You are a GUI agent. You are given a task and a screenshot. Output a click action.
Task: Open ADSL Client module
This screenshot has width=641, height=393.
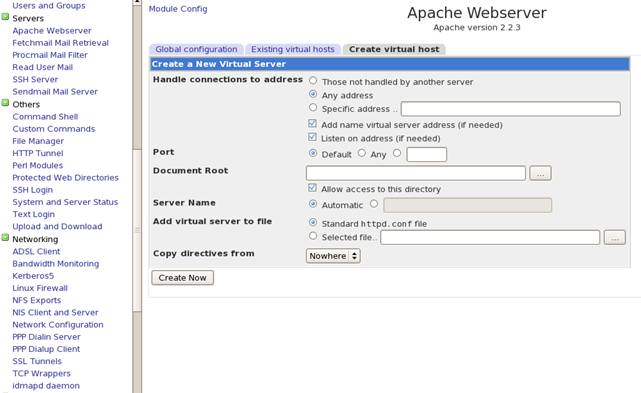click(x=36, y=252)
